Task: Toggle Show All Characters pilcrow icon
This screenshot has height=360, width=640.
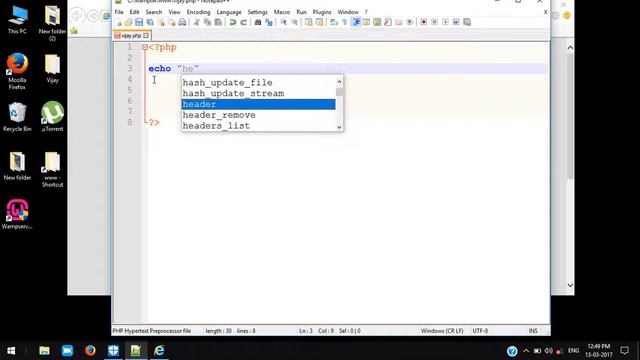Action: click(x=344, y=22)
